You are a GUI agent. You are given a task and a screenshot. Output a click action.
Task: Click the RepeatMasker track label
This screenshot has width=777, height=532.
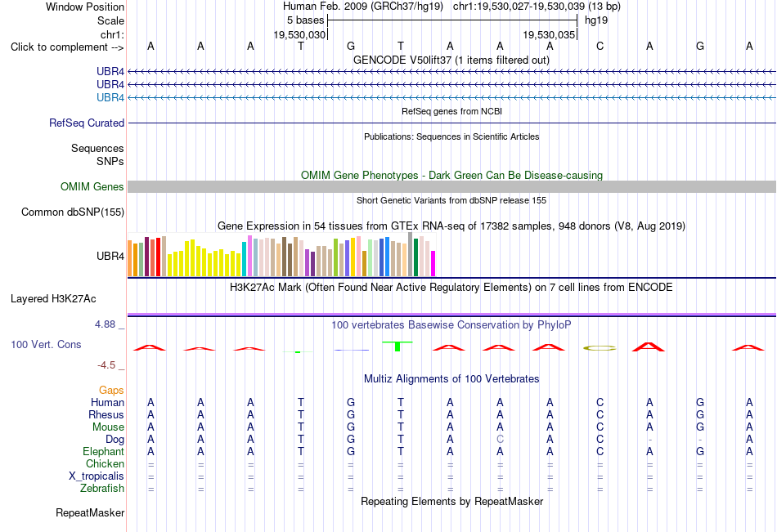(90, 512)
